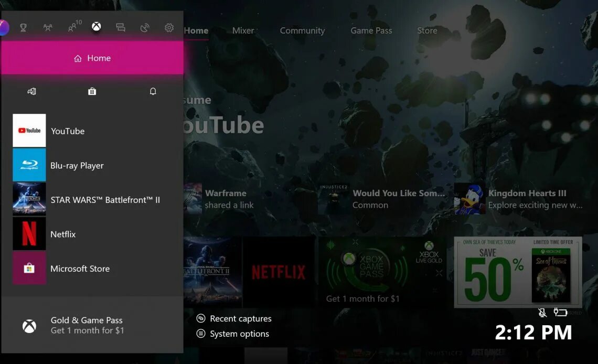The height and width of the screenshot is (364, 598).
Task: Open the Messages chat tab icon
Action: [121, 27]
